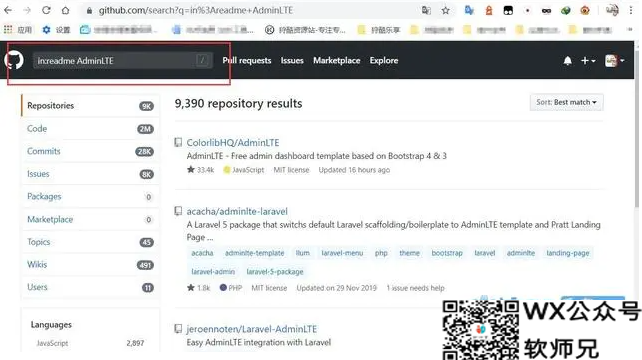Viewport: 642px width, 360px height.
Task: Click the llum topic tag
Action: (303, 253)
